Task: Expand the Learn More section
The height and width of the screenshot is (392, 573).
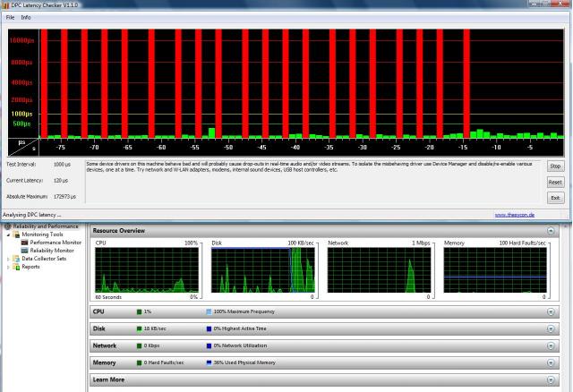Action: [x=551, y=380]
